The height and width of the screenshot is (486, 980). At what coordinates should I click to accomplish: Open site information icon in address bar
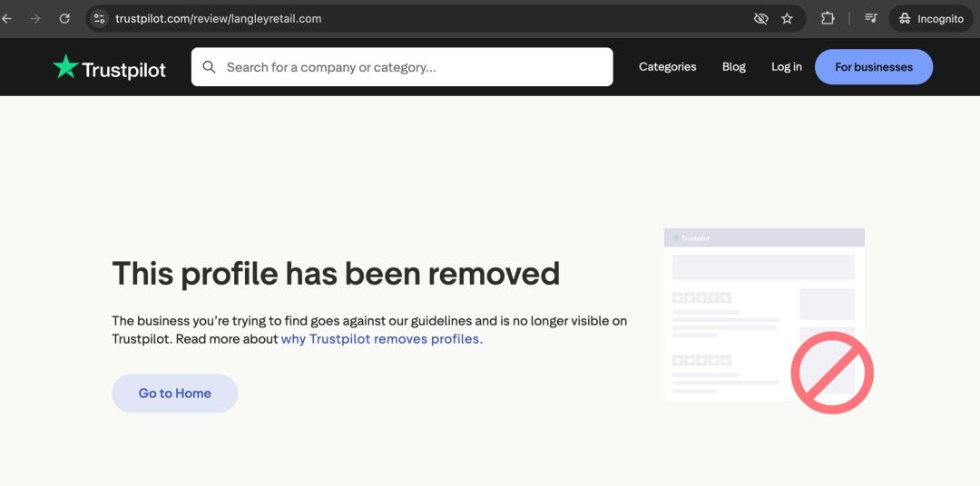tap(100, 19)
